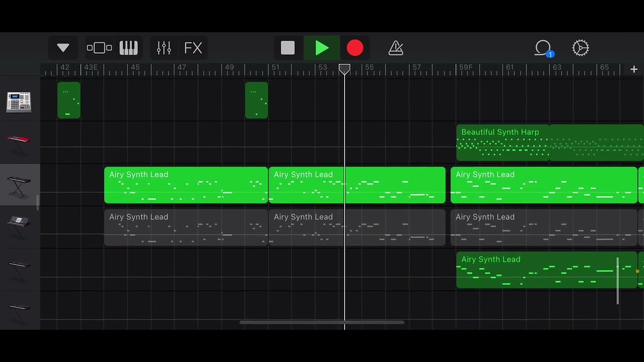
Task: Select muted gray Airy Synth Lead region at bar 44
Action: 186,228
